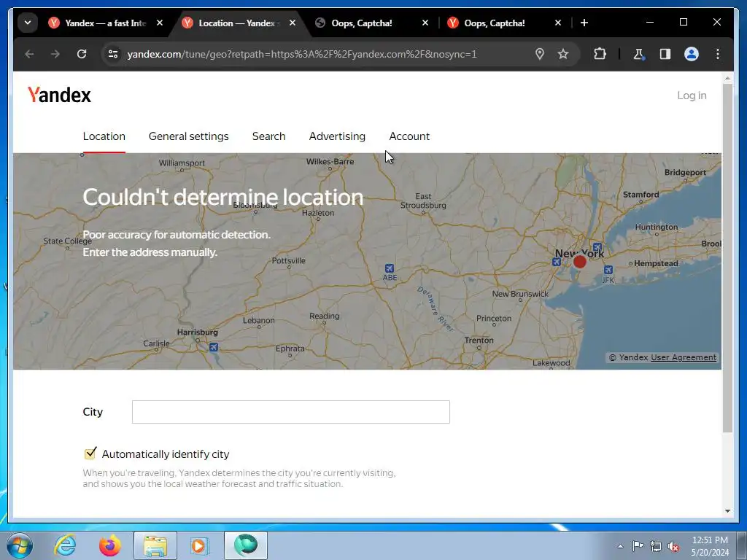
Task: Click the browser Forward arrow button
Action: tap(55, 54)
